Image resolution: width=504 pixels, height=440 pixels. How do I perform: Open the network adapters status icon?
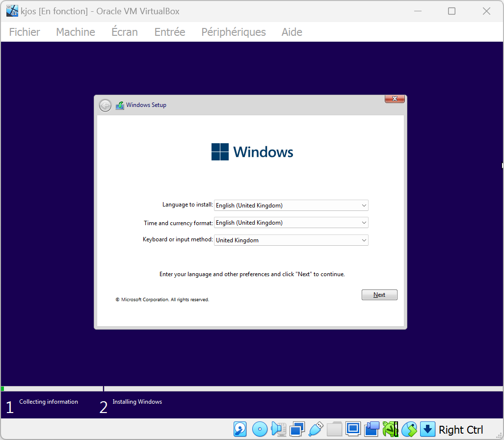[x=297, y=429]
